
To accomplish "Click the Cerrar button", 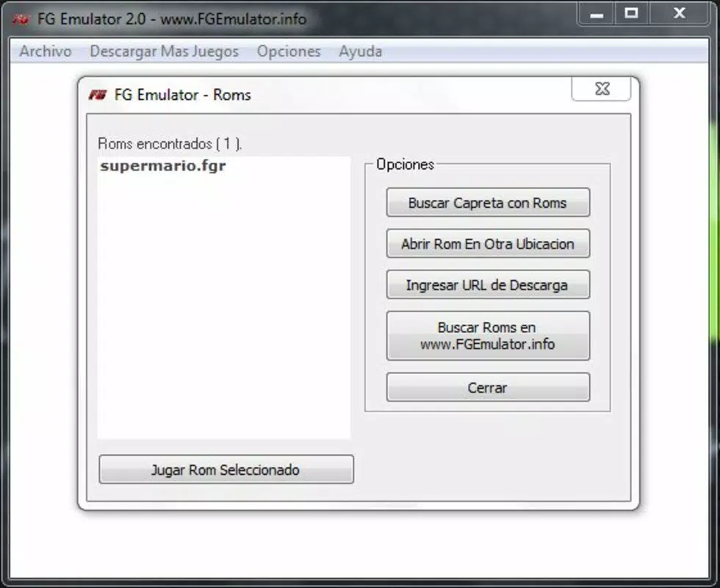I will [x=488, y=387].
